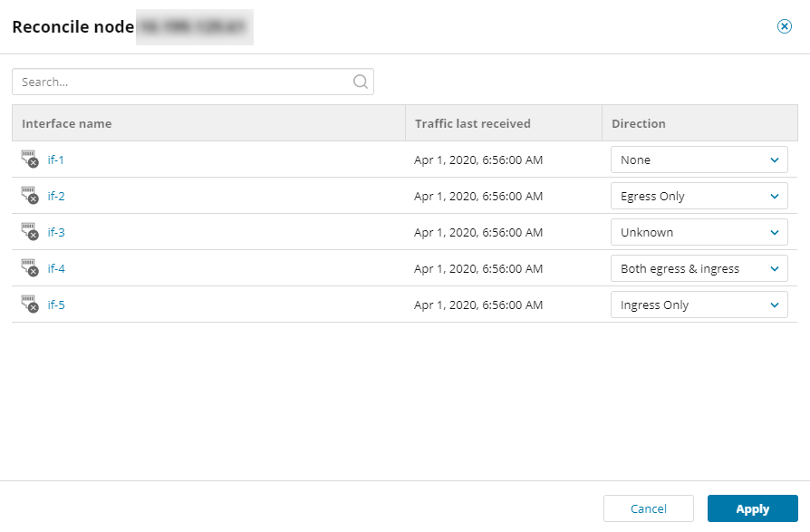Viewport: 810px width, 532px height.
Task: Open the if-4 interface link
Action: pyautogui.click(x=56, y=269)
